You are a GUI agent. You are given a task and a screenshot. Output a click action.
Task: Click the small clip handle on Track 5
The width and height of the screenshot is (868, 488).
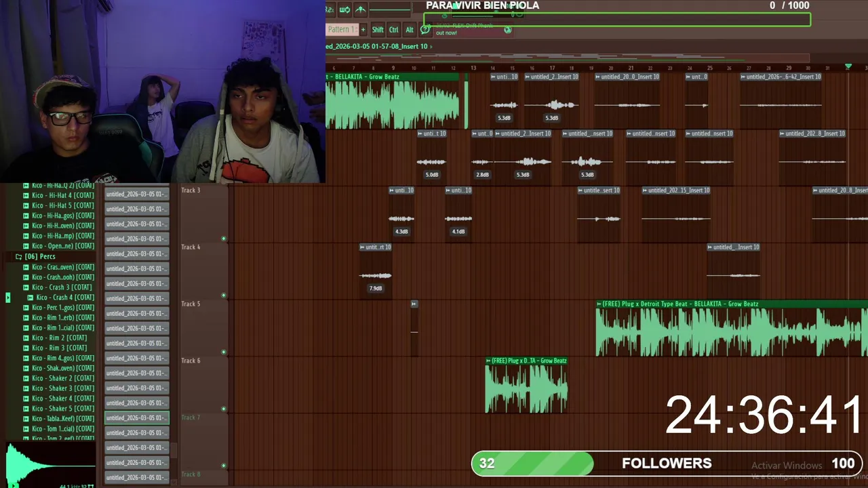pos(414,304)
